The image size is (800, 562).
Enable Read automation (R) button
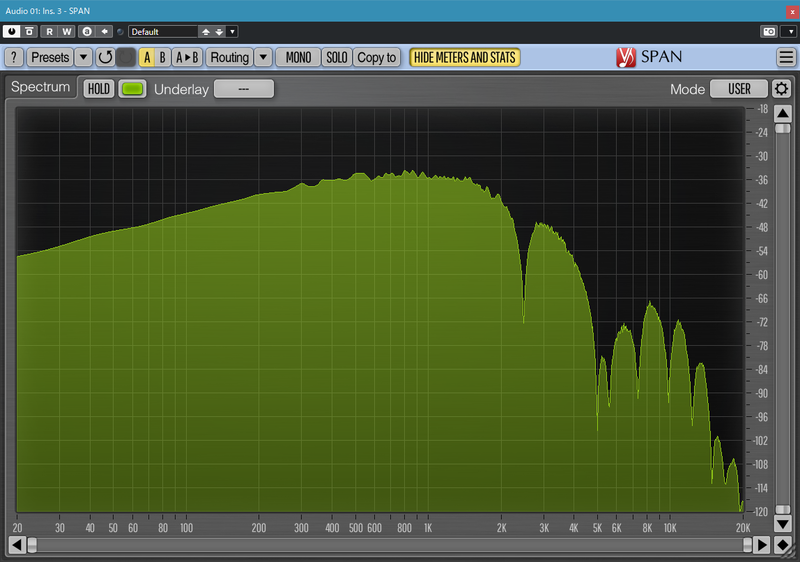[x=49, y=32]
